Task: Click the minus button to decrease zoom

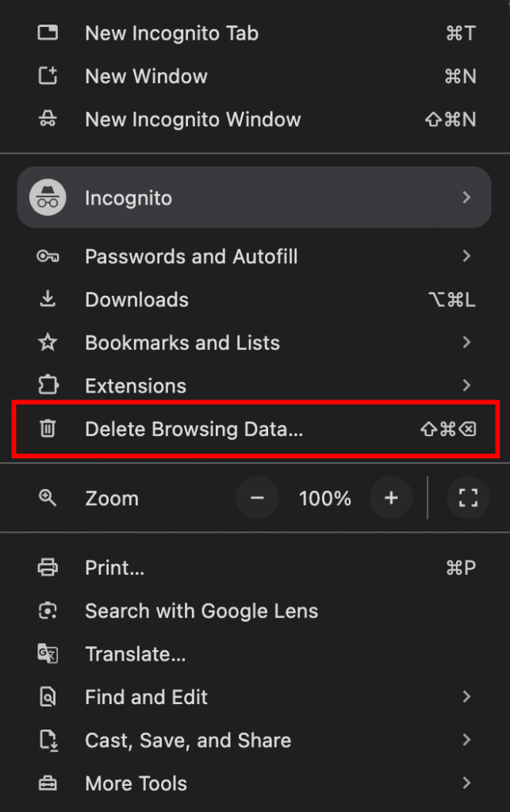Action: point(257,498)
